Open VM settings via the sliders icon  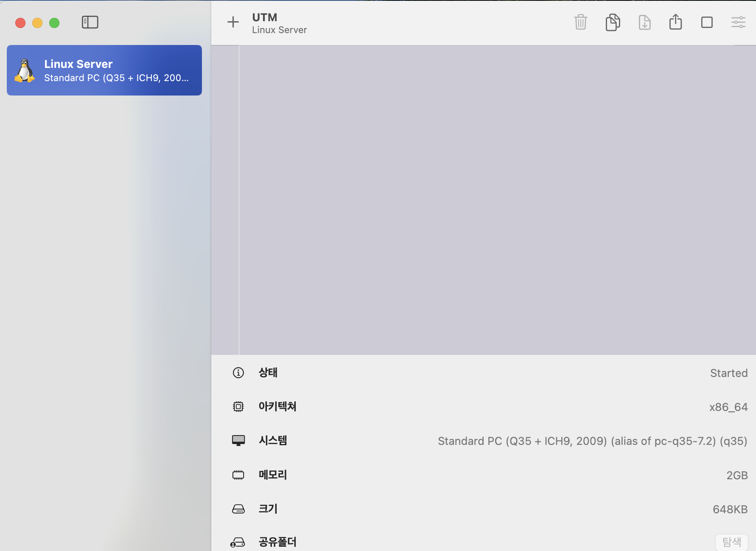click(738, 22)
